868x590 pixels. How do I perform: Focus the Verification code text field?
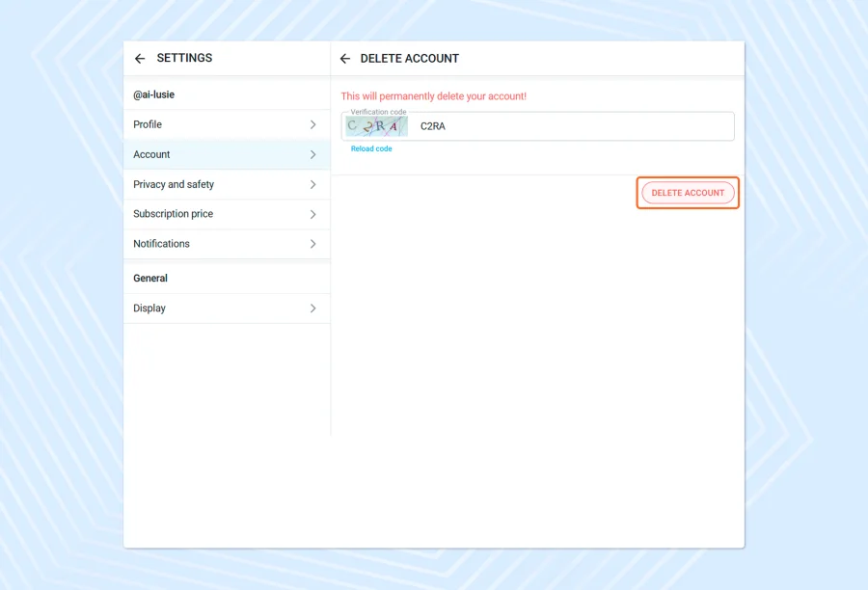569,126
